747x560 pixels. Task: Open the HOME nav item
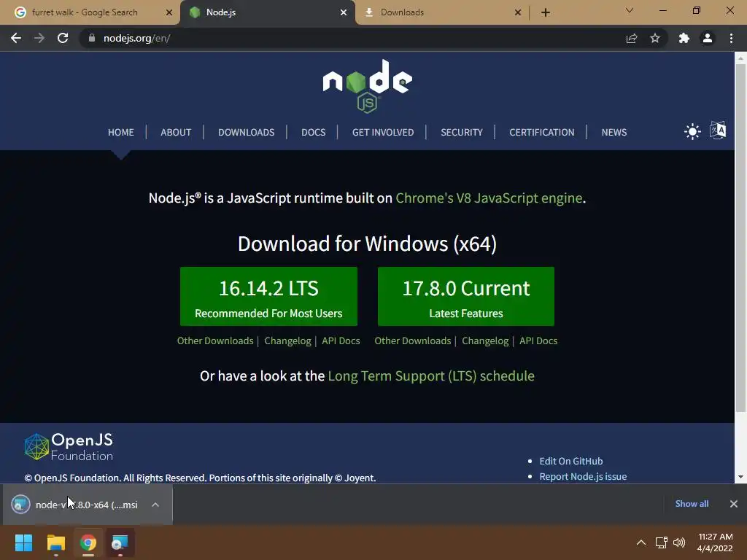(x=120, y=133)
